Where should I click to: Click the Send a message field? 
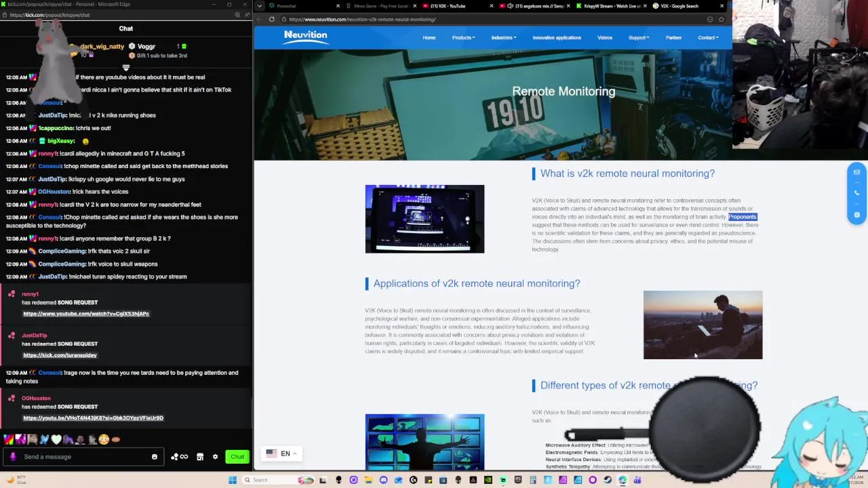coord(85,457)
